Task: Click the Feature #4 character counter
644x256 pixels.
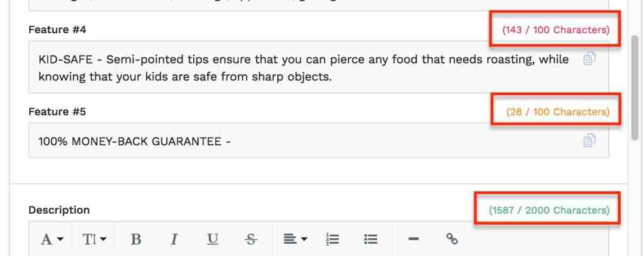Action: click(x=556, y=30)
